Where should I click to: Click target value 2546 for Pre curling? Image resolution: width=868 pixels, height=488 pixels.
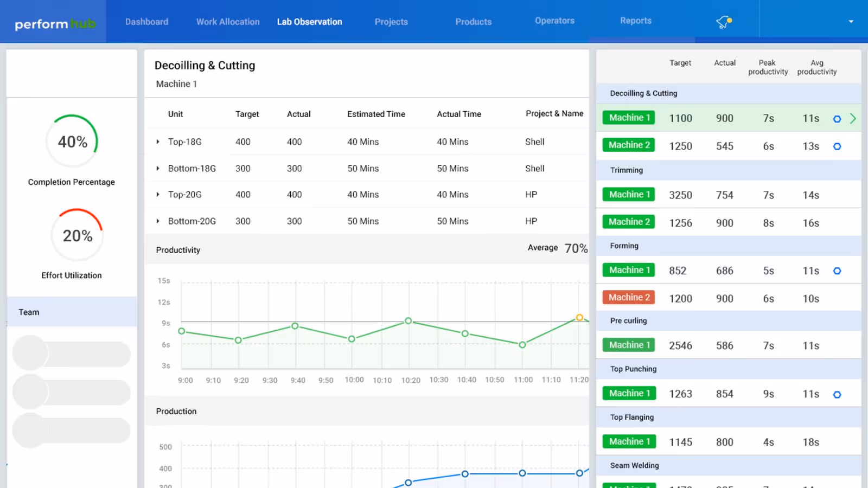click(x=680, y=346)
